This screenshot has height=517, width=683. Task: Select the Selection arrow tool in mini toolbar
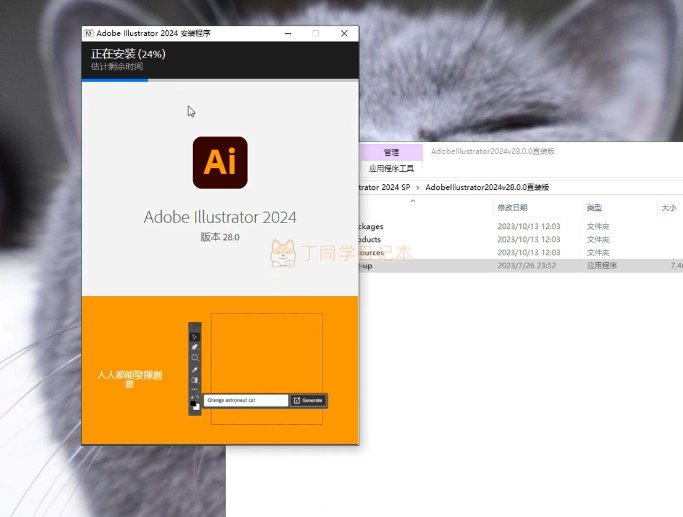[194, 337]
